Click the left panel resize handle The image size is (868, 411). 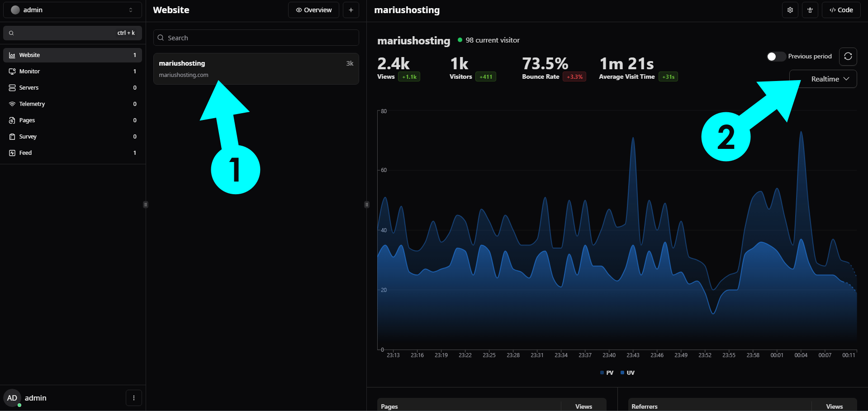(146, 205)
